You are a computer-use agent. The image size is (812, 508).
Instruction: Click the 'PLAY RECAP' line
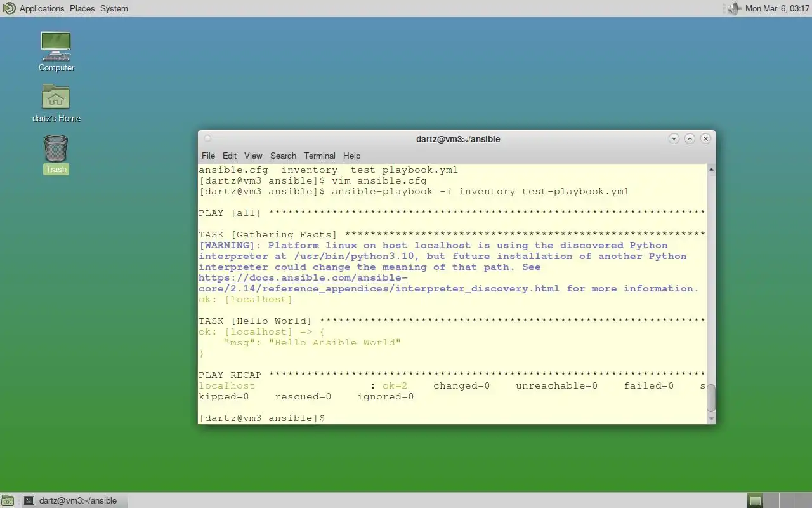452,375
